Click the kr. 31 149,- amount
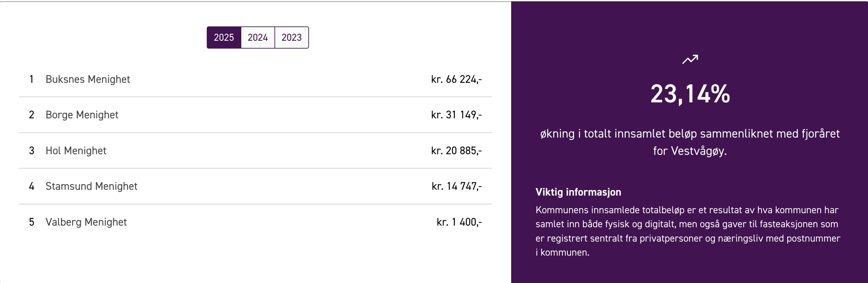This screenshot has width=868, height=283. click(x=456, y=115)
